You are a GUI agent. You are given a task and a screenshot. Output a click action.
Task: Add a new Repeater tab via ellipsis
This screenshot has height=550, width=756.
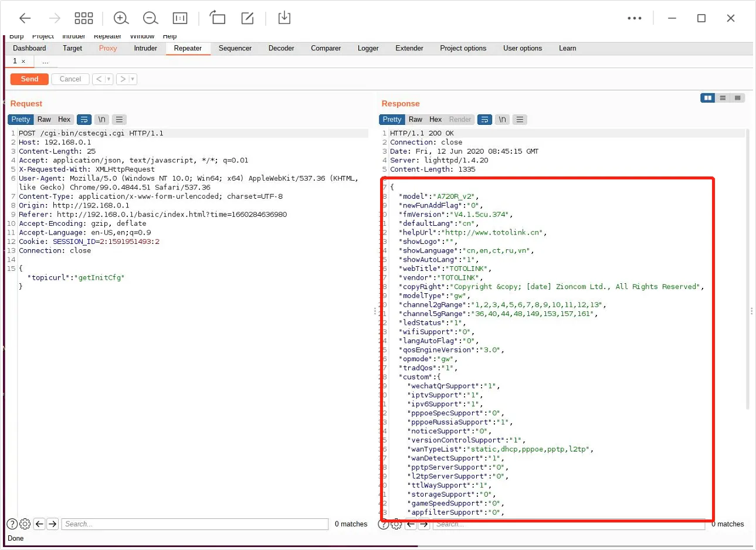[45, 62]
